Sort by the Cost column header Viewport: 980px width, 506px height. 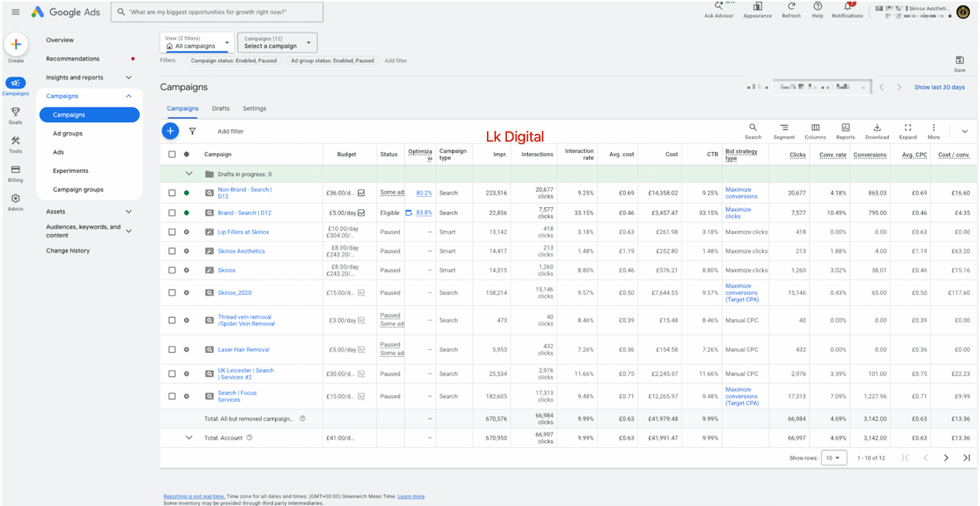(672, 155)
